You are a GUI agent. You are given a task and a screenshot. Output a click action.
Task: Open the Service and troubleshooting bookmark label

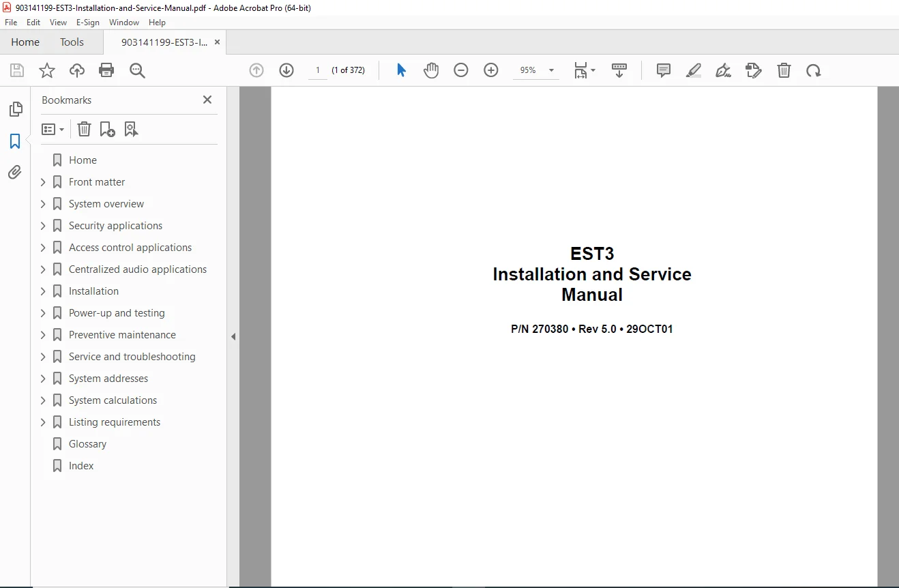pyautogui.click(x=132, y=357)
